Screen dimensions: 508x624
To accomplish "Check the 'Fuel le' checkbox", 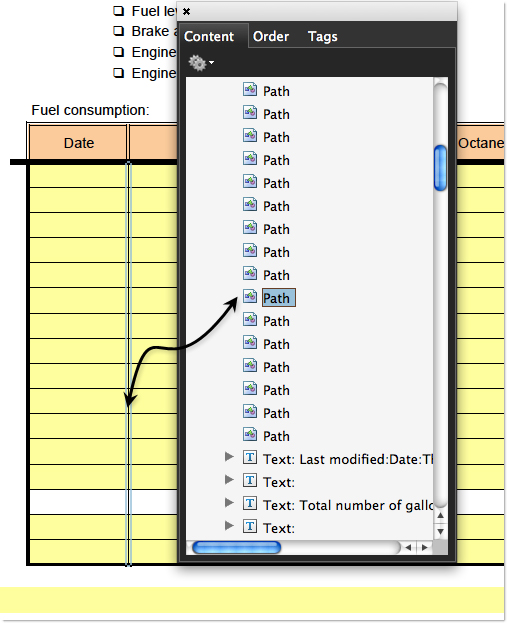I will point(119,11).
